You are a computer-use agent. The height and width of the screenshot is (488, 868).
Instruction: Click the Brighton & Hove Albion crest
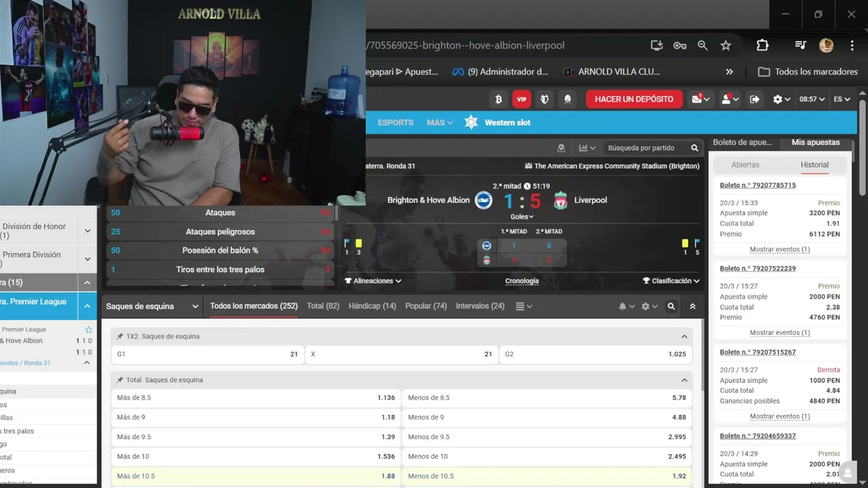tap(484, 200)
